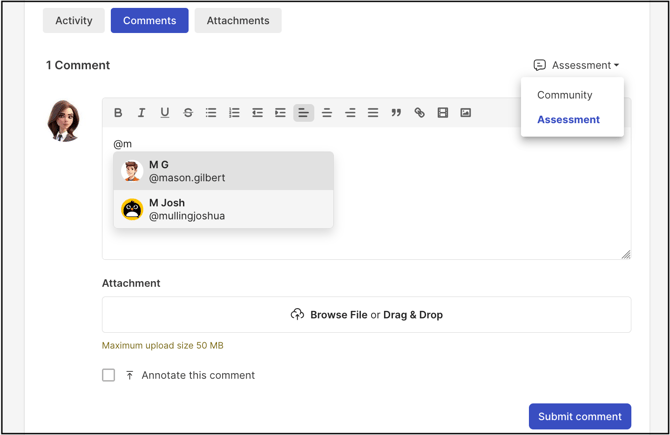Insert a hyperlink into comment
670x435 pixels.
(420, 113)
